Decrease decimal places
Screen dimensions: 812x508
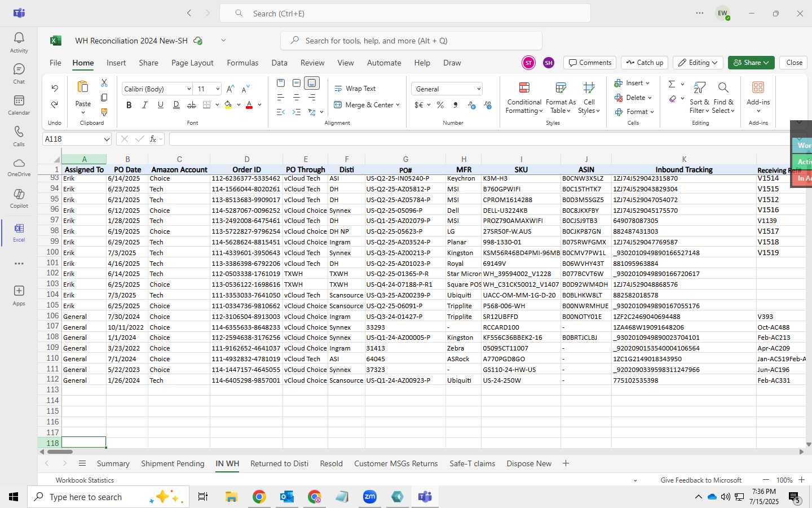tap(488, 105)
